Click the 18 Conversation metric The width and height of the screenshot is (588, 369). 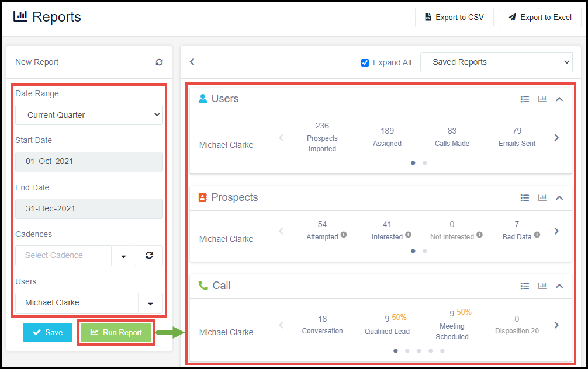pyautogui.click(x=322, y=325)
